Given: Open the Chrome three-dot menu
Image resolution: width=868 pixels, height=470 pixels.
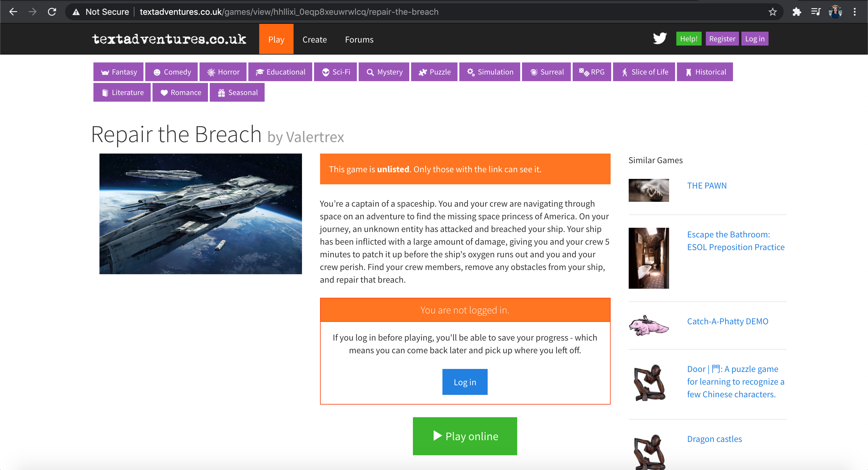Looking at the screenshot, I should [x=854, y=12].
